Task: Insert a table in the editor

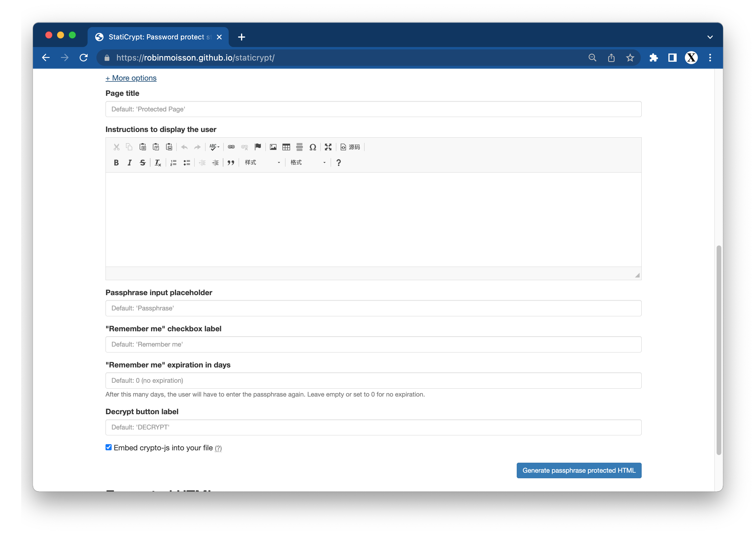Action: click(286, 147)
